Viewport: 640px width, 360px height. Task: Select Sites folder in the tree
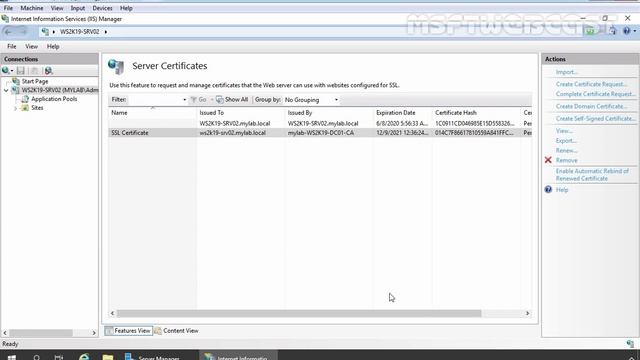[37, 108]
